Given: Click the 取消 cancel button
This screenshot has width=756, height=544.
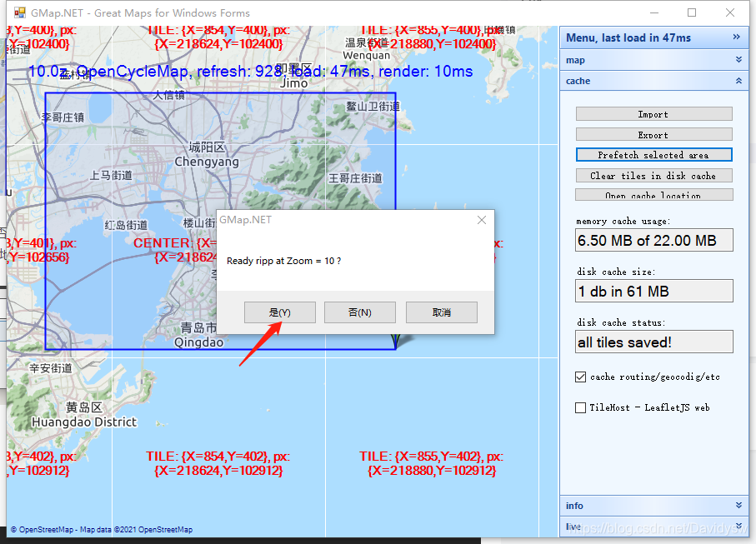Looking at the screenshot, I should point(442,312).
